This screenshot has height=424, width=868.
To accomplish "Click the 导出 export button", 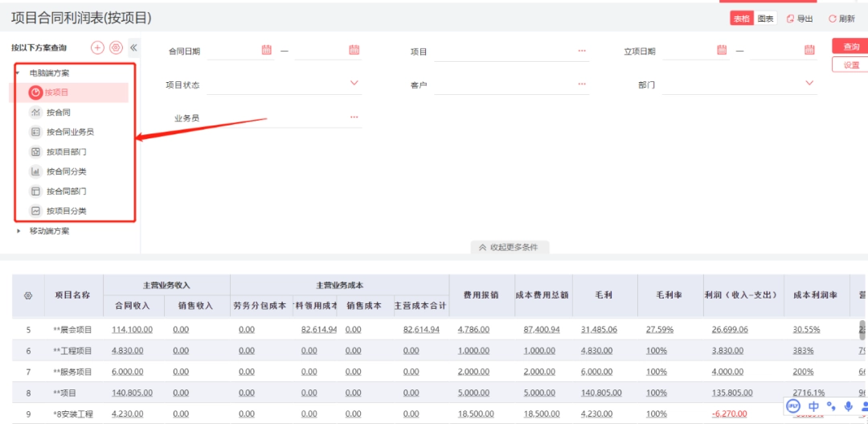I will coord(800,19).
